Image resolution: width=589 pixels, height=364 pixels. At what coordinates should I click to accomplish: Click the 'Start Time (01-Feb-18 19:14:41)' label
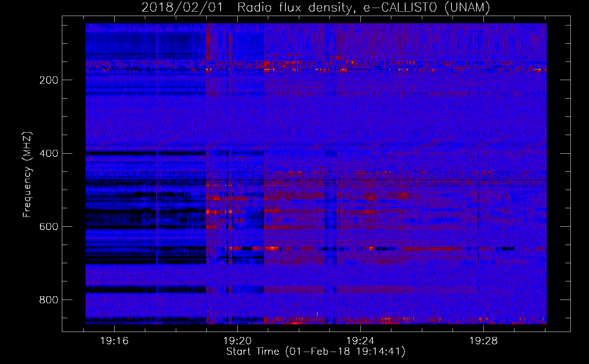pos(316,352)
